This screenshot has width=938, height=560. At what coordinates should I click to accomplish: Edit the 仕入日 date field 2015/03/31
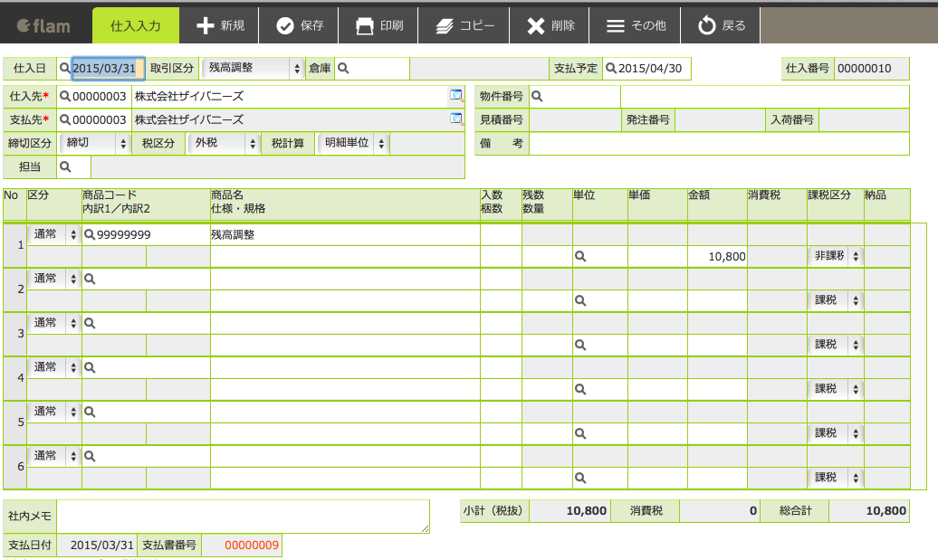click(108, 68)
